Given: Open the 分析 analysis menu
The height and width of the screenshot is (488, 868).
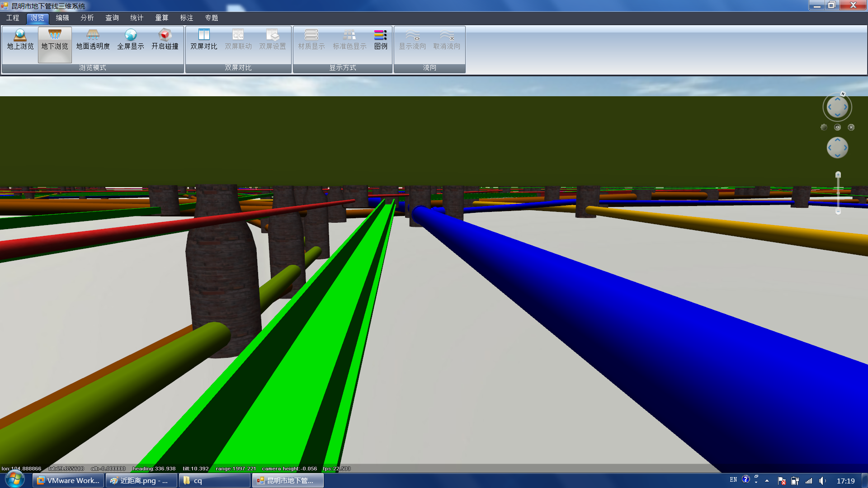Looking at the screenshot, I should coord(87,18).
